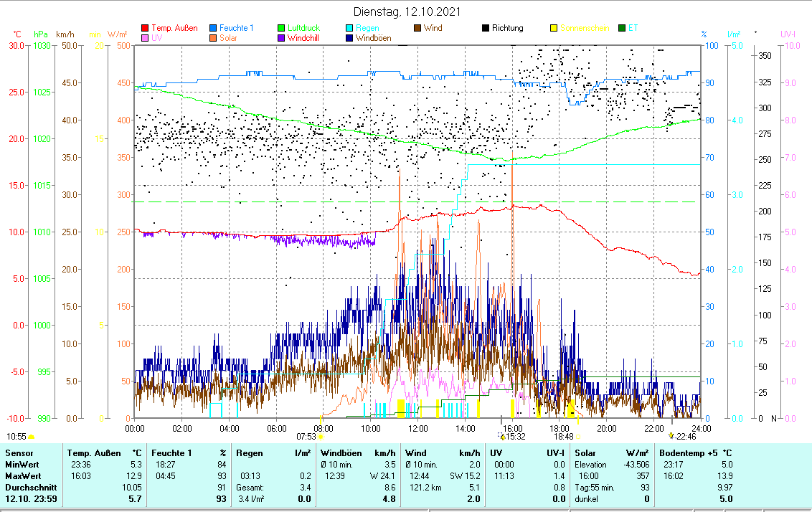
Task: Click the Bodentemp +5 column header
Action: click(686, 452)
